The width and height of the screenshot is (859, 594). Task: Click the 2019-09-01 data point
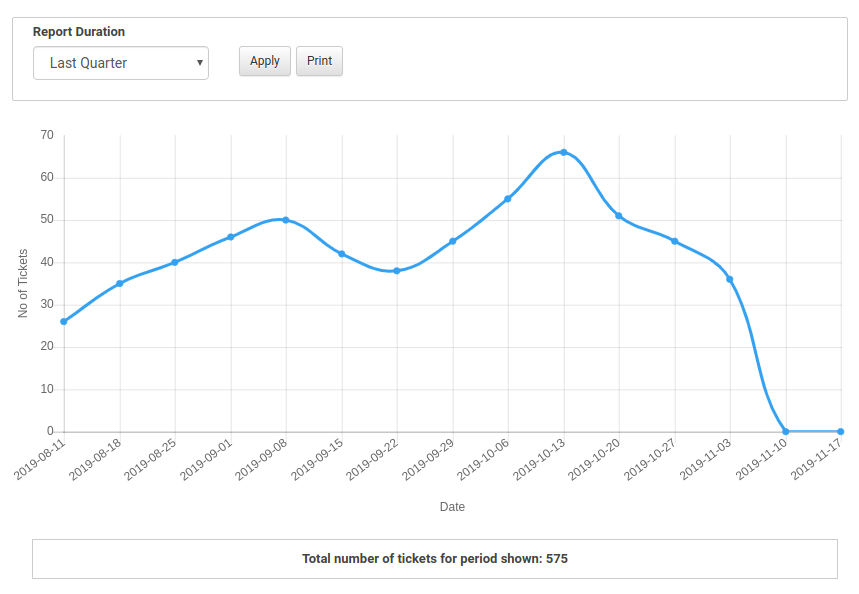230,237
